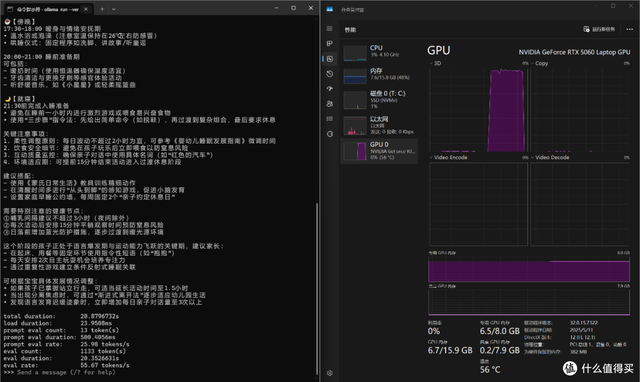Screen dimensions: 640x382
Task: Click driver version '32.0.15.7322' value
Action: click(584, 323)
